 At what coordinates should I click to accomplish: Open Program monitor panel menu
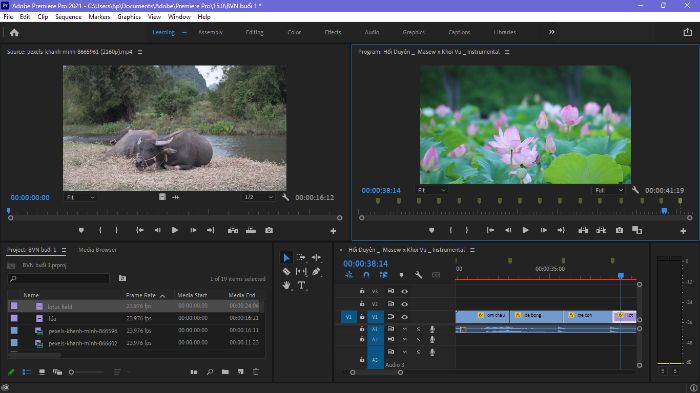point(507,52)
